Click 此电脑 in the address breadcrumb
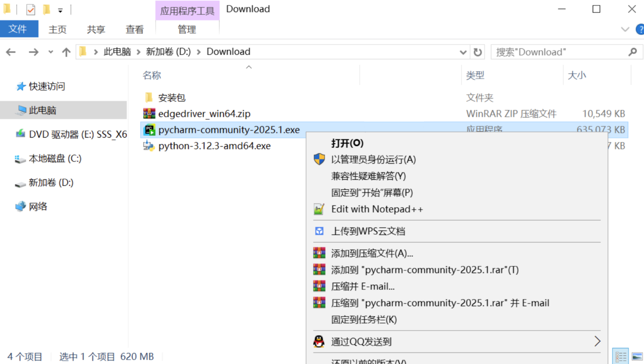 117,52
